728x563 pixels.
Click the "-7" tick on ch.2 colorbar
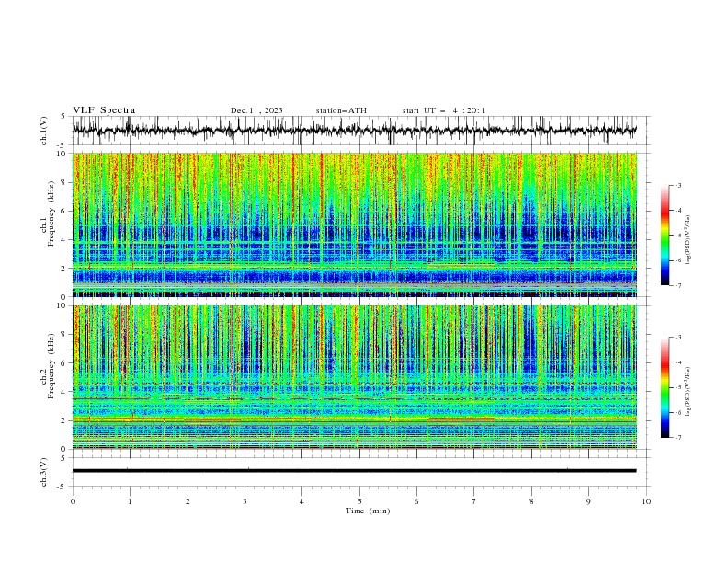point(678,437)
